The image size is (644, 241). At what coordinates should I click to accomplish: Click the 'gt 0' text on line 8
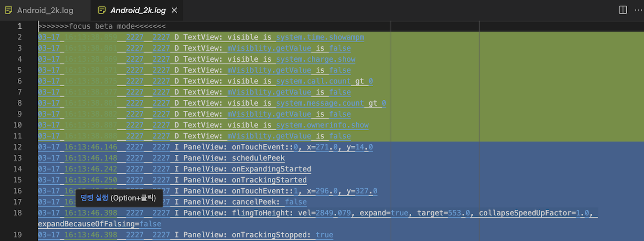pyautogui.click(x=377, y=103)
